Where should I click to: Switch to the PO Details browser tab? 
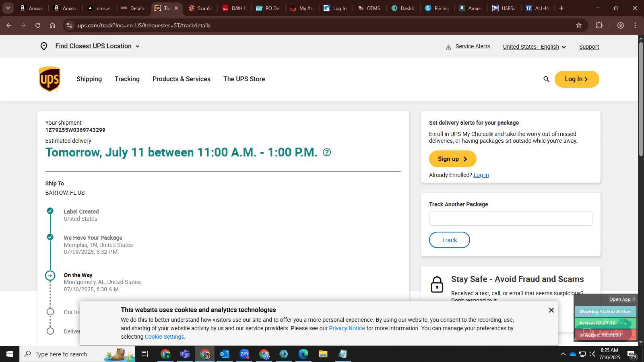(268, 8)
